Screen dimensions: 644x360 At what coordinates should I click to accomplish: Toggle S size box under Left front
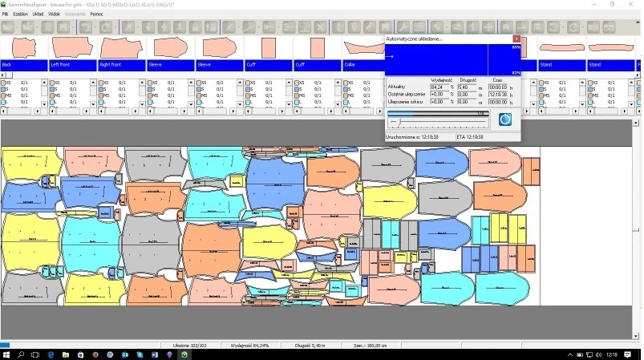(x=52, y=89)
